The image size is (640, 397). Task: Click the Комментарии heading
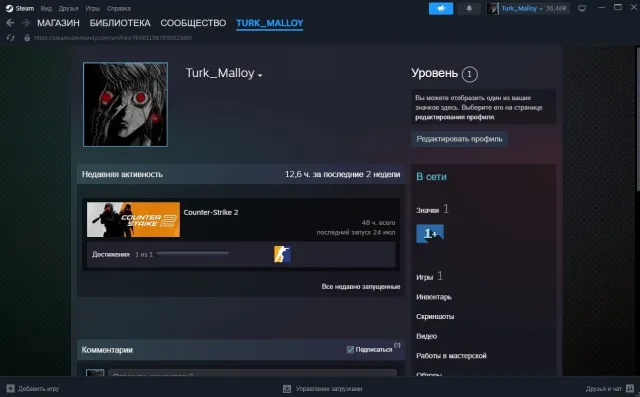(107, 350)
